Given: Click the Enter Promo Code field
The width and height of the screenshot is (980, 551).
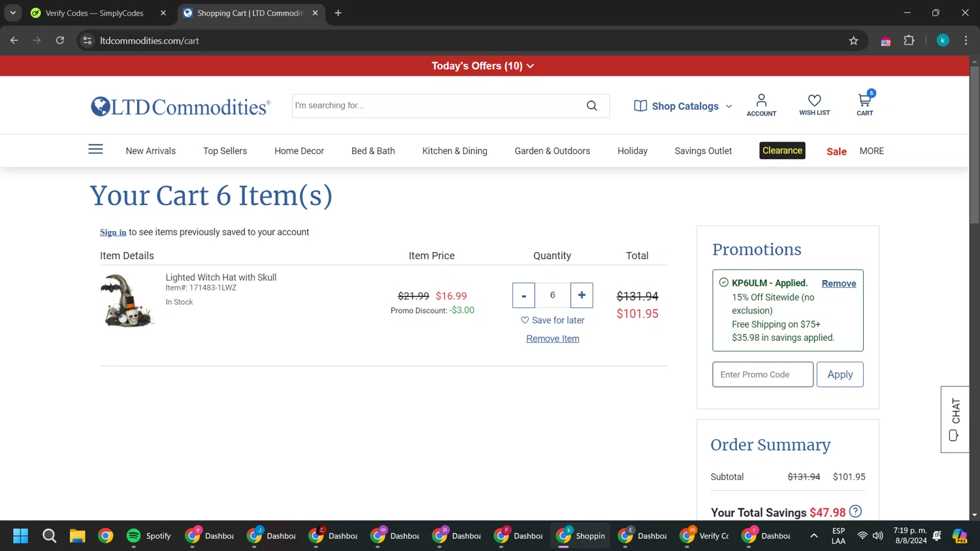Looking at the screenshot, I should tap(762, 374).
